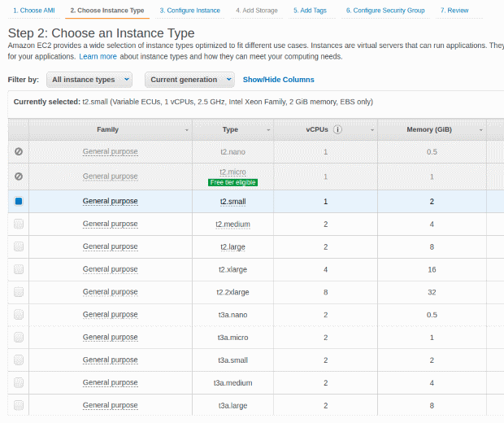Select the t2.medium instance checkbox

coord(19,224)
